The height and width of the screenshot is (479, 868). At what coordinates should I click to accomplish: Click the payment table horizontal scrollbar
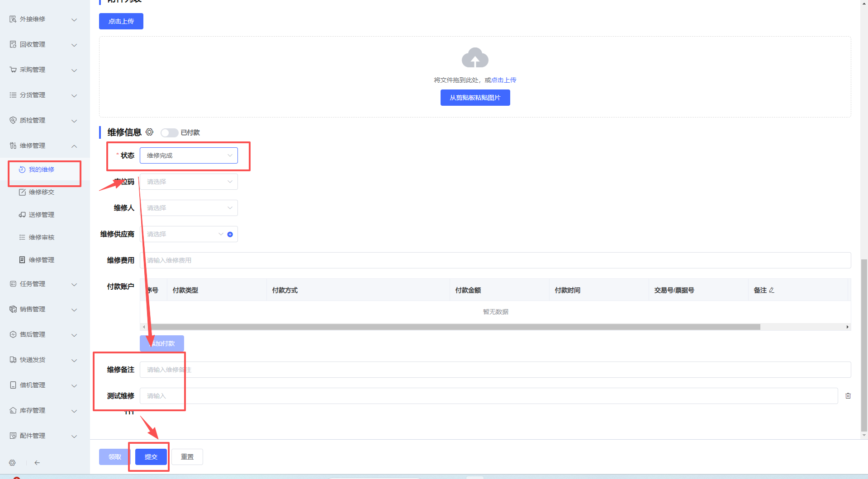452,327
